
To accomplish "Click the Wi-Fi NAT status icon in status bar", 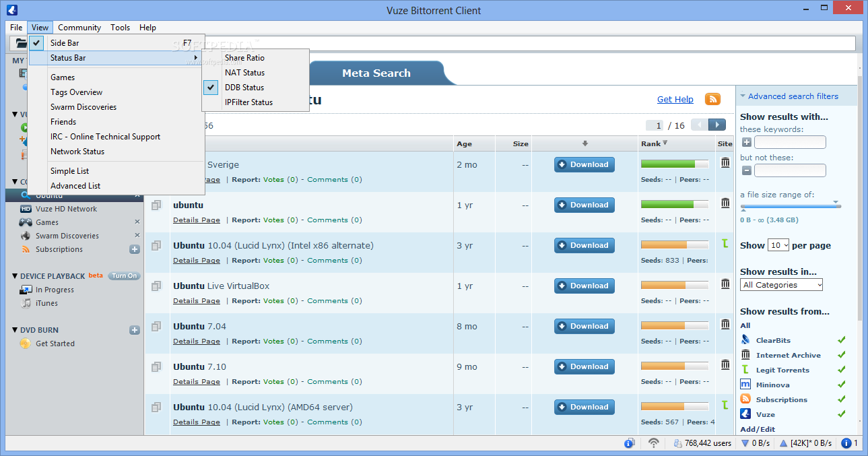I will pos(653,443).
